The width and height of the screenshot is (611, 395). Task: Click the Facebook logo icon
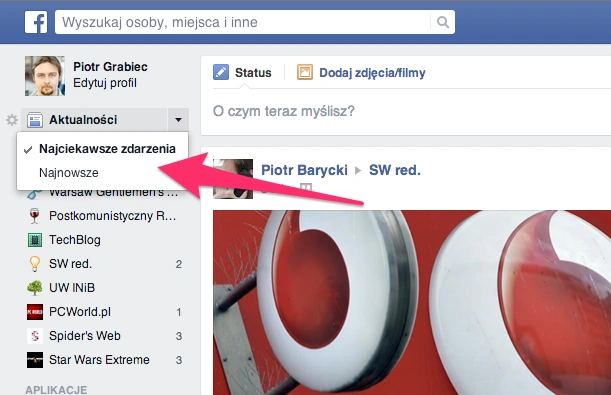click(x=36, y=22)
